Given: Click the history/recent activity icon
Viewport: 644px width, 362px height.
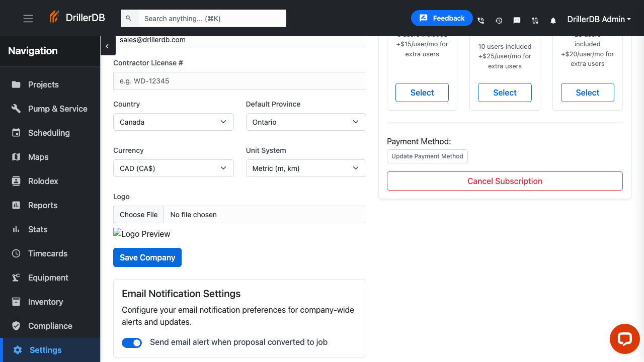Looking at the screenshot, I should [499, 20].
